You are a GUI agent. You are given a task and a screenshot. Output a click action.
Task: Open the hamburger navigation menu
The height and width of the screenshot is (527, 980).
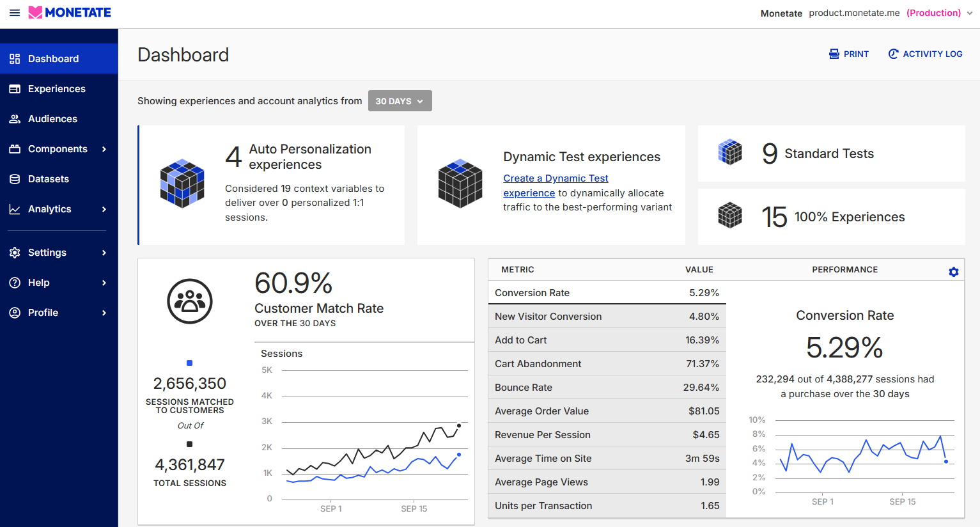15,13
